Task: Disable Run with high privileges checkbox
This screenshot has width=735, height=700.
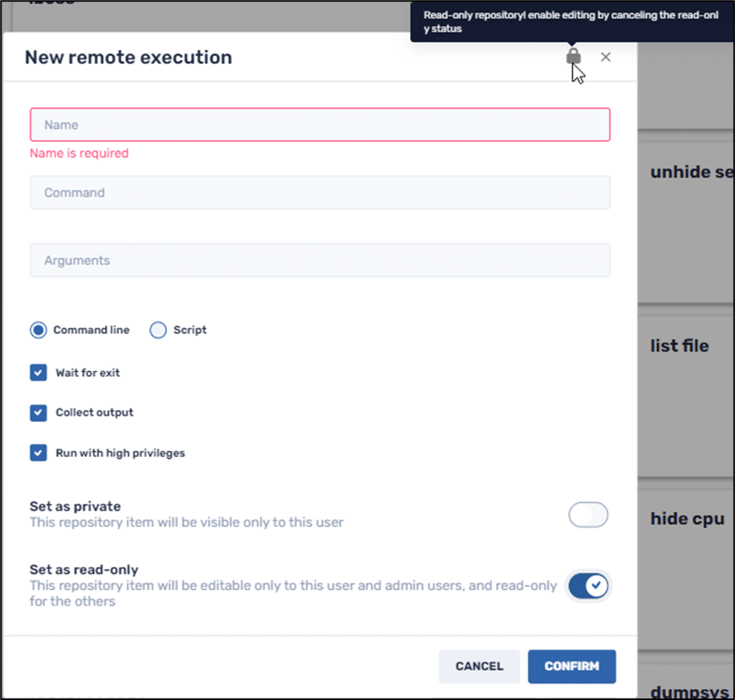Action: coord(39,453)
